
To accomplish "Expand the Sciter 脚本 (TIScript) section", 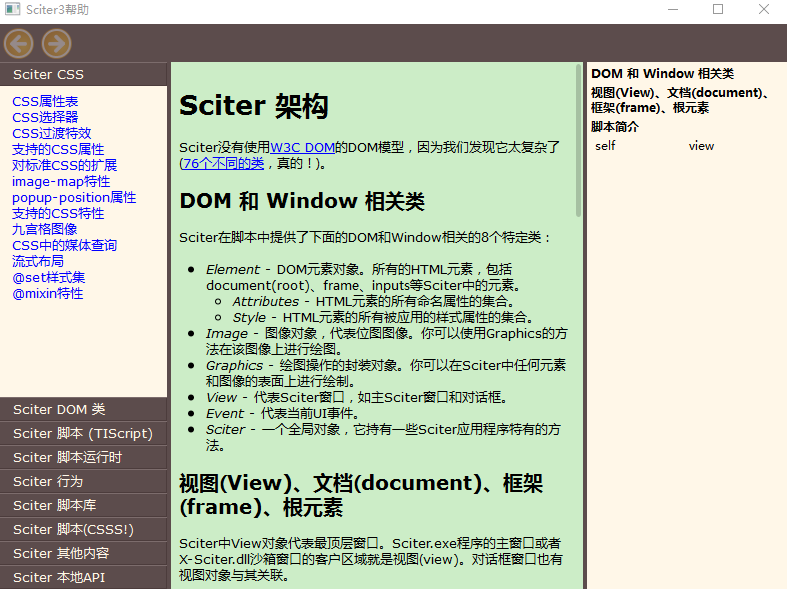I will 83,433.
